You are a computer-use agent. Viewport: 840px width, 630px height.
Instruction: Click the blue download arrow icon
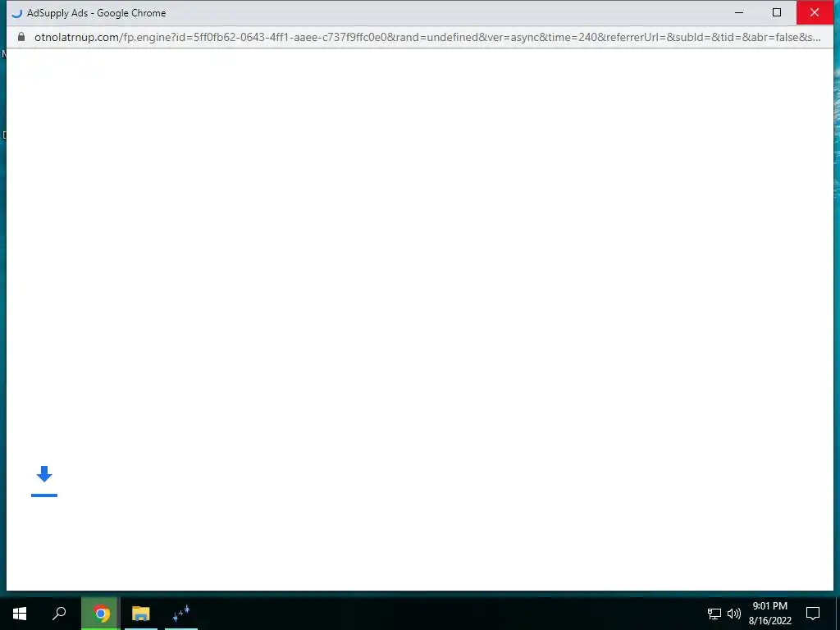click(x=44, y=481)
